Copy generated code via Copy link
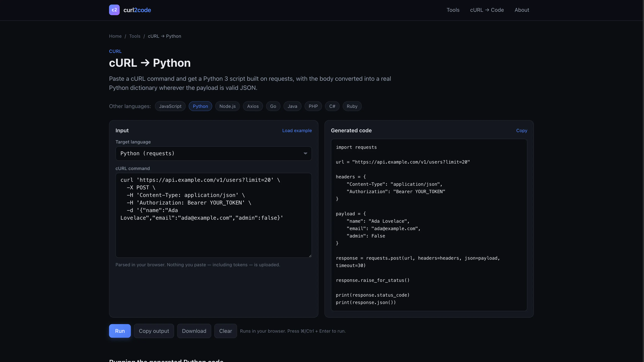 click(x=521, y=131)
